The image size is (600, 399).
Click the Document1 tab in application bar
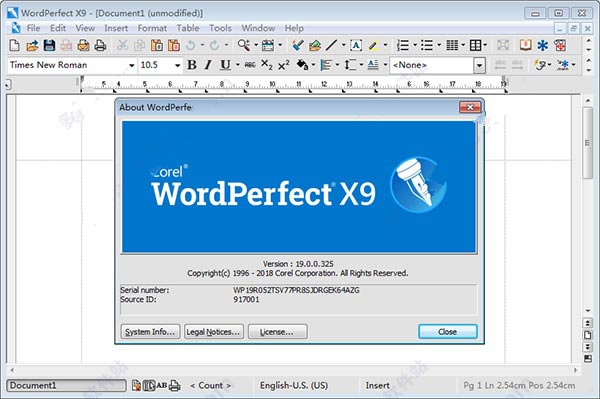(66, 385)
